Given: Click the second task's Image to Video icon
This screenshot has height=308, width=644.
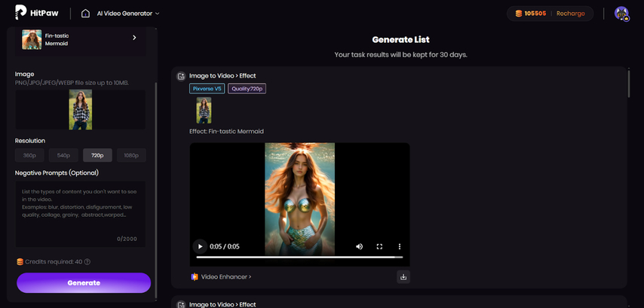Looking at the screenshot, I should pyautogui.click(x=181, y=304).
